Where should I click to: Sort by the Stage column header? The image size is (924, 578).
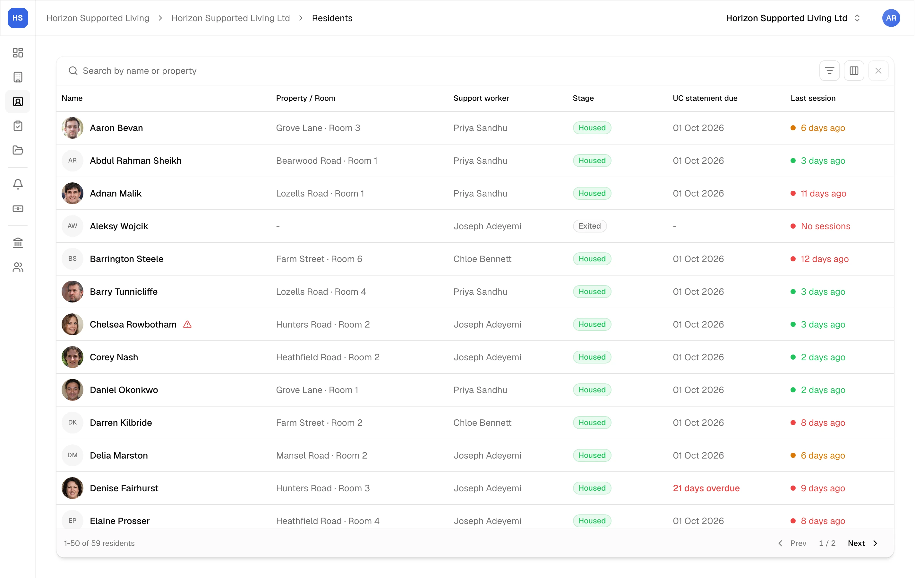(583, 98)
